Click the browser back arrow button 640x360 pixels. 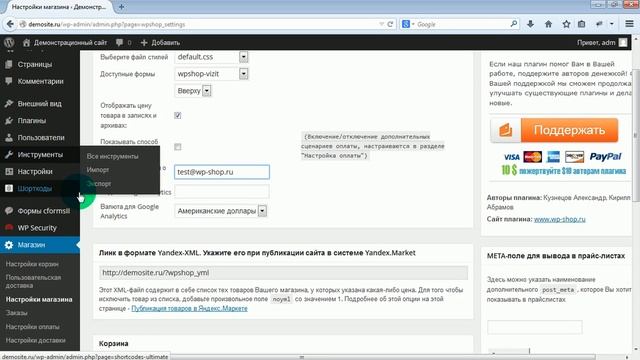tap(10, 24)
